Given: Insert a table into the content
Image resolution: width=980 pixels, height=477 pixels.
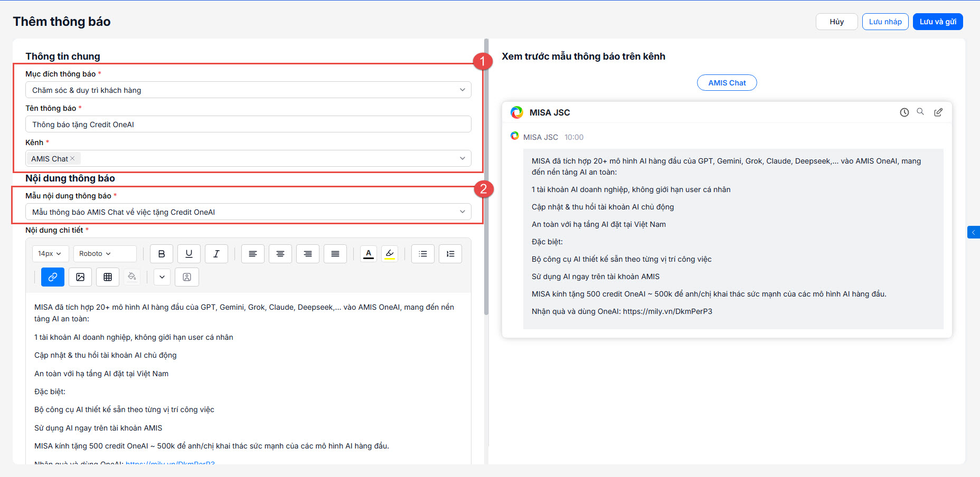Looking at the screenshot, I should coord(108,277).
